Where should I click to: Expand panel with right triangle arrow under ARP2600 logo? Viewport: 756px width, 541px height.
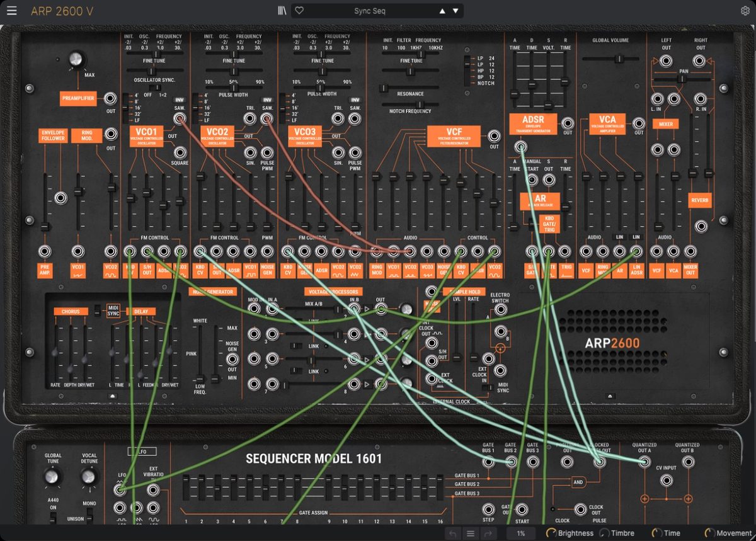click(x=610, y=396)
